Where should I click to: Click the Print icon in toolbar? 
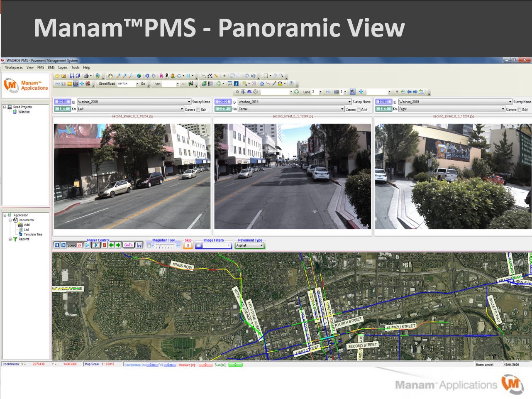86,76
